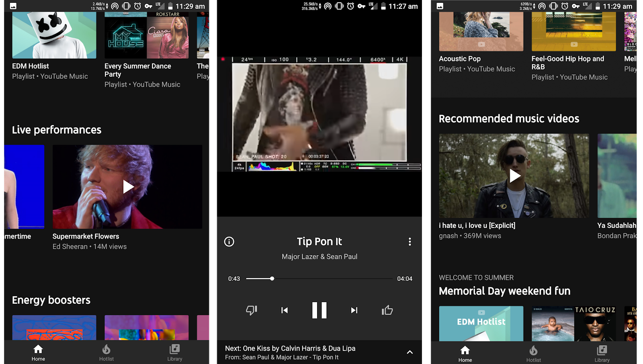This screenshot has height=364, width=643.
Task: Play Supermarket Flowers live performance video
Action: (x=127, y=187)
